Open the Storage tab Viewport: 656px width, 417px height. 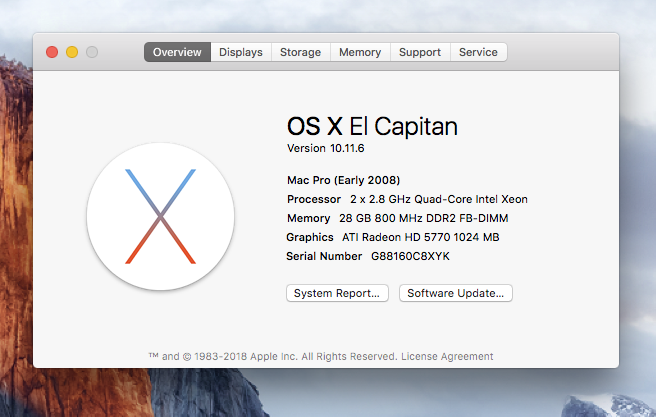point(300,52)
